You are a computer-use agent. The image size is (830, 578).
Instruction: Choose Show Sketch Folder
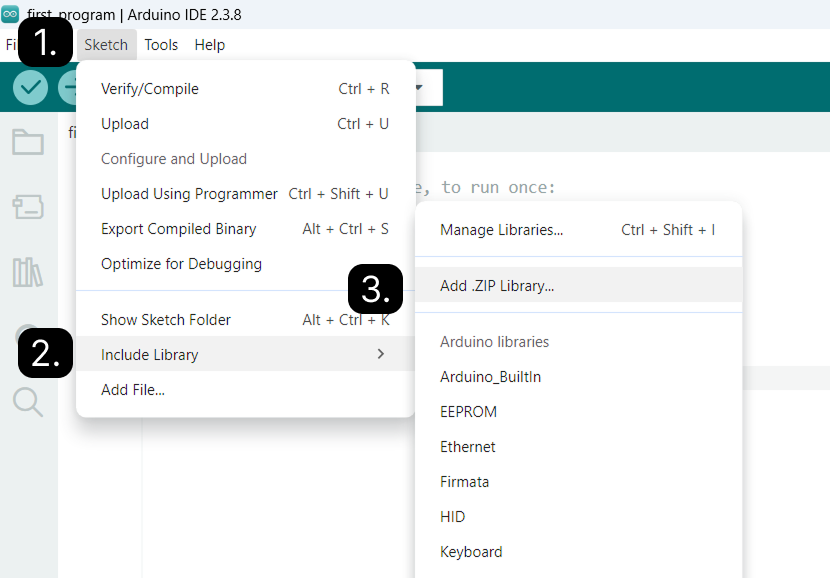(245, 320)
